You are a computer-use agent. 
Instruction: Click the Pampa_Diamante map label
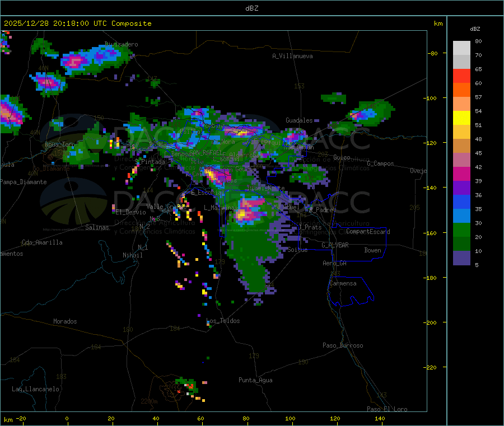(23, 182)
